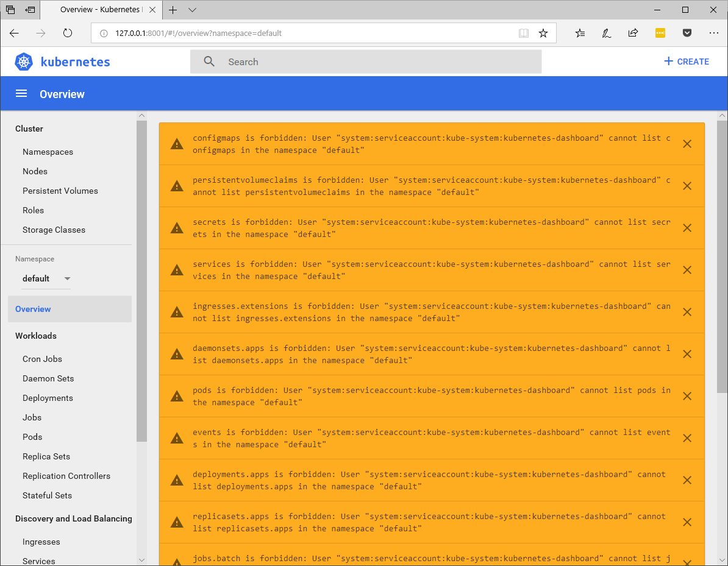The height and width of the screenshot is (566, 728).
Task: Close the Overview - Kubernetes tab
Action: 152,10
